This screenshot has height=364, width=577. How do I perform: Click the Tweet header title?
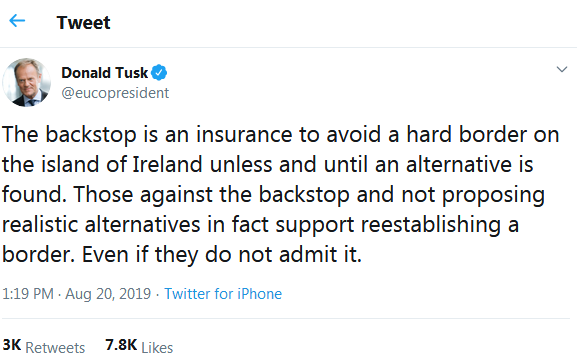(84, 23)
